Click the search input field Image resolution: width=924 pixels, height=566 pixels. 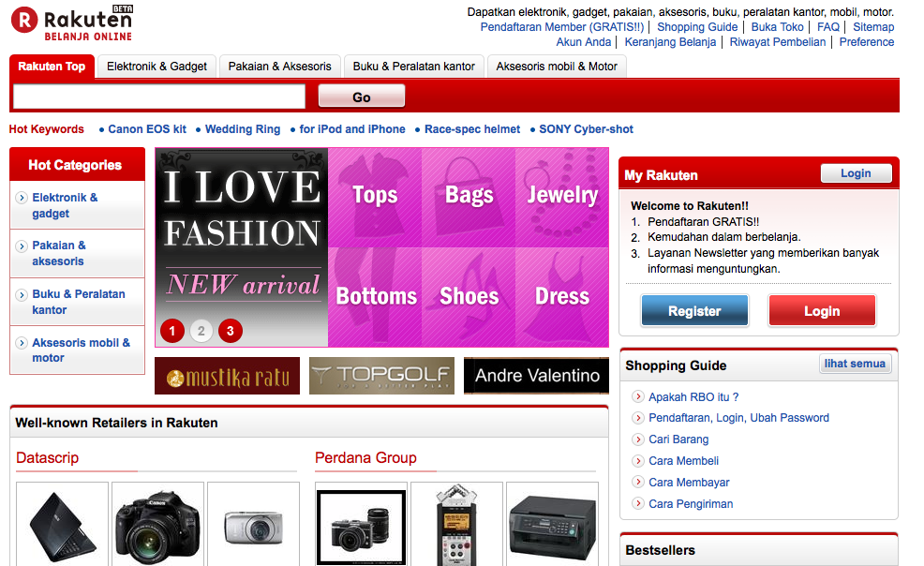pyautogui.click(x=159, y=97)
